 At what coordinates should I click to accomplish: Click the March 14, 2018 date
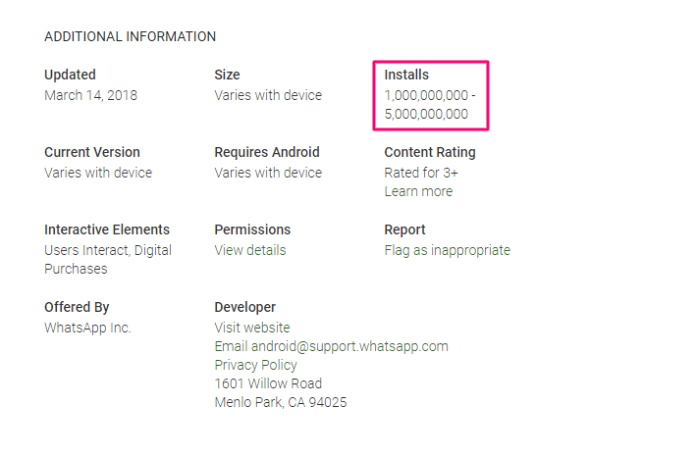click(91, 95)
